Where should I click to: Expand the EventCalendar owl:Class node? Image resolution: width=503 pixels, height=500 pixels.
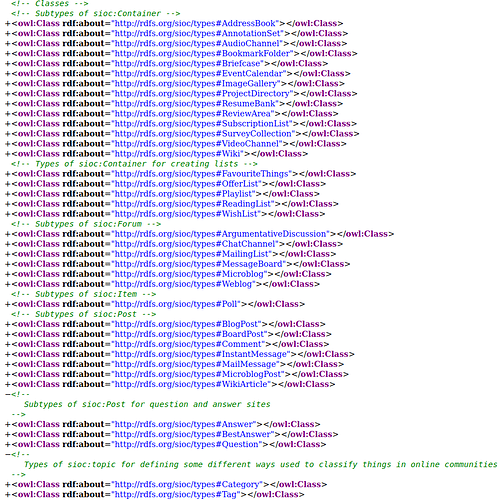point(8,74)
